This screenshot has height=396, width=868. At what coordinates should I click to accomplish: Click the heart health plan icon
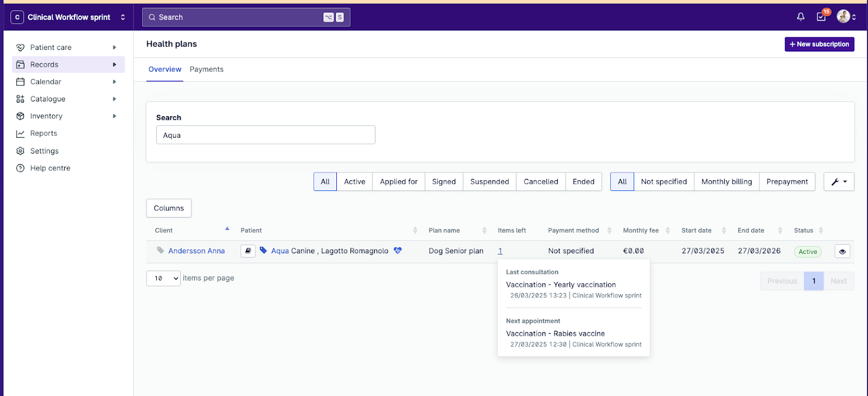398,251
